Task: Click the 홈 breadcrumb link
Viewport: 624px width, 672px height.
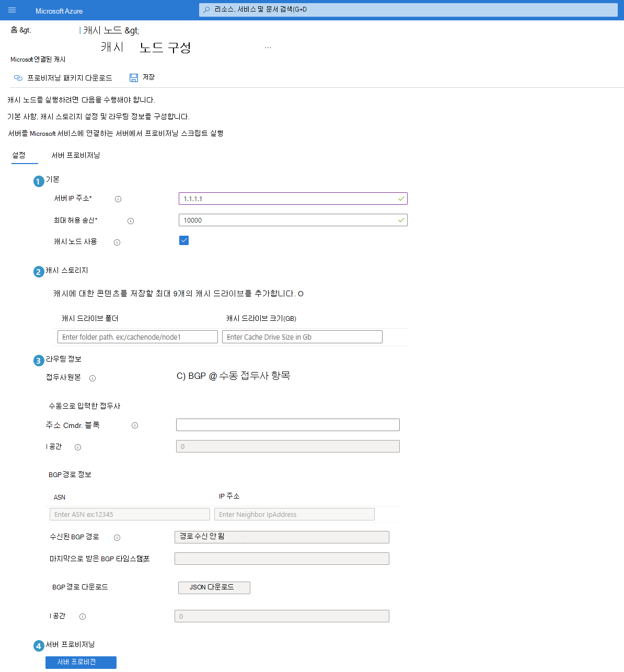Action: click(14, 30)
